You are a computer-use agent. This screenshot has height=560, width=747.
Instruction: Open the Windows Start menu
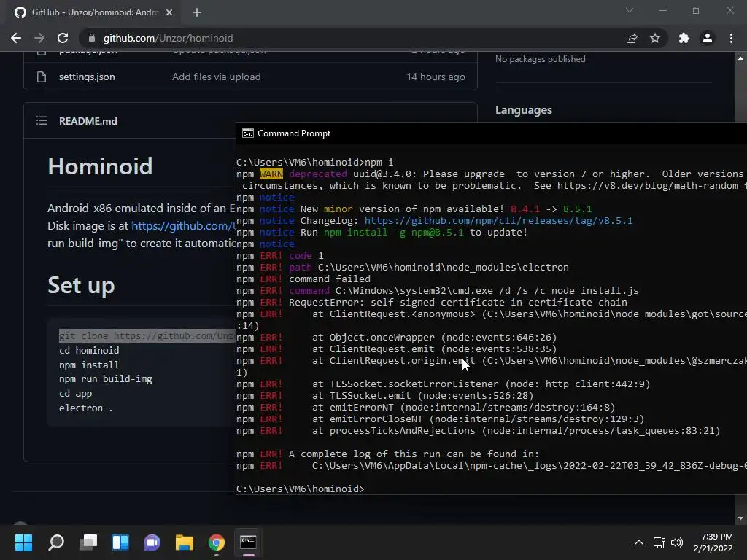click(x=23, y=542)
